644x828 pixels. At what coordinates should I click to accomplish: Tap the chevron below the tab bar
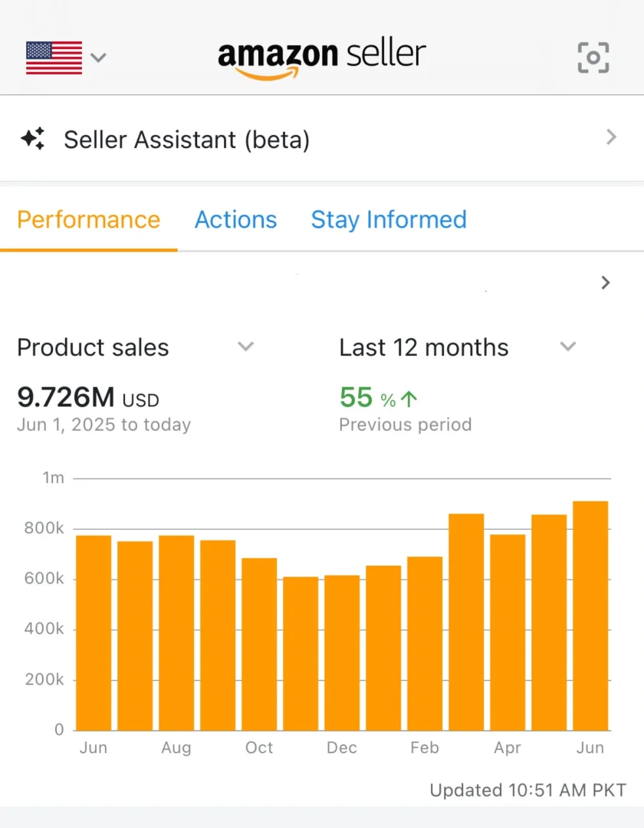[x=606, y=282]
